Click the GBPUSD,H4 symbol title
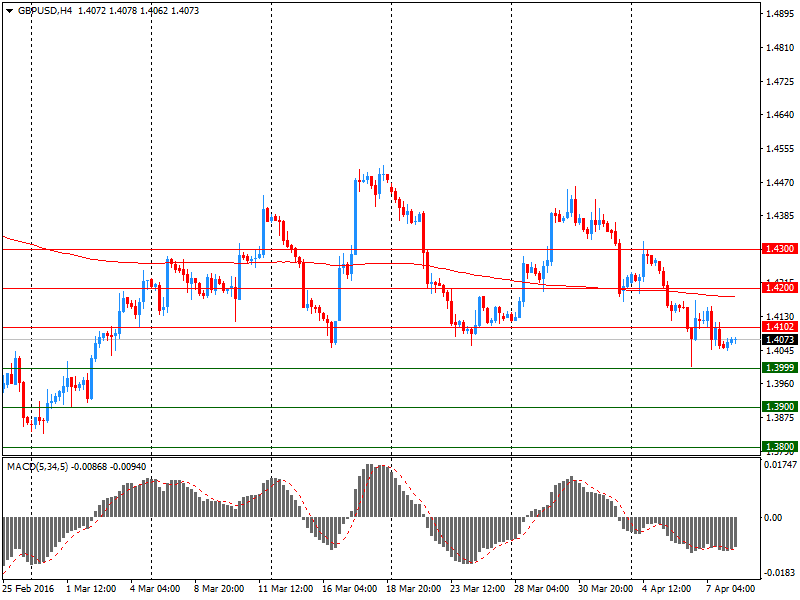Screen dimensions: 800x600 click(x=45, y=11)
